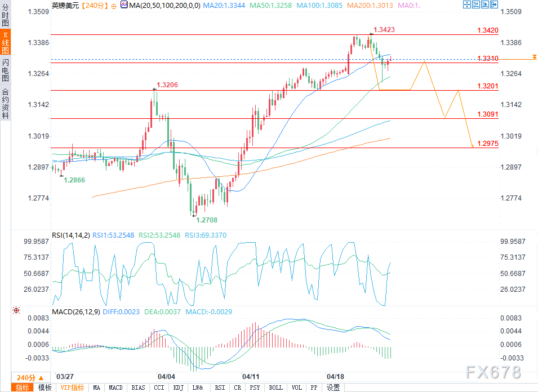Open VIP指标 indicator list
This screenshot has height=392, width=538.
pyautogui.click(x=73, y=387)
